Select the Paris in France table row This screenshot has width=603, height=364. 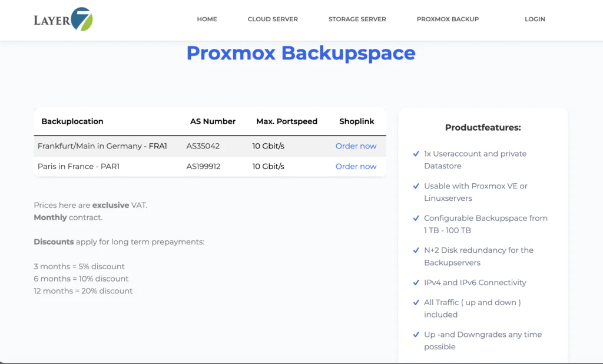coord(177,166)
